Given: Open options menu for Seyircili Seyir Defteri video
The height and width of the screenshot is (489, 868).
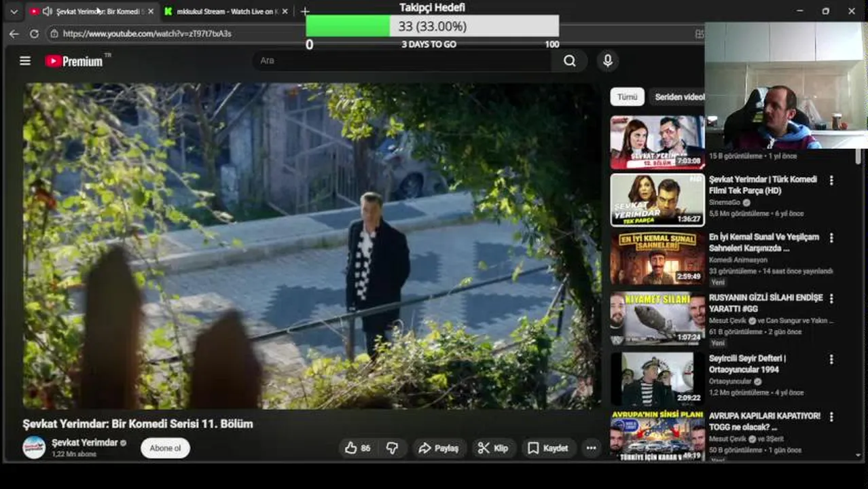Looking at the screenshot, I should pyautogui.click(x=831, y=359).
